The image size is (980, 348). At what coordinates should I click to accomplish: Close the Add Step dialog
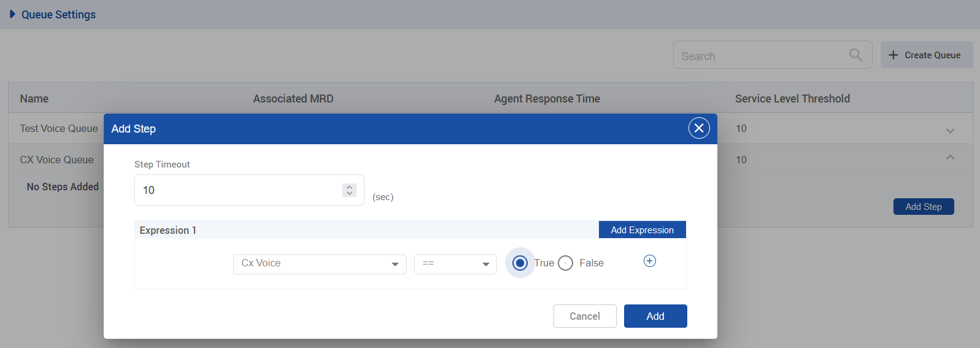point(698,128)
